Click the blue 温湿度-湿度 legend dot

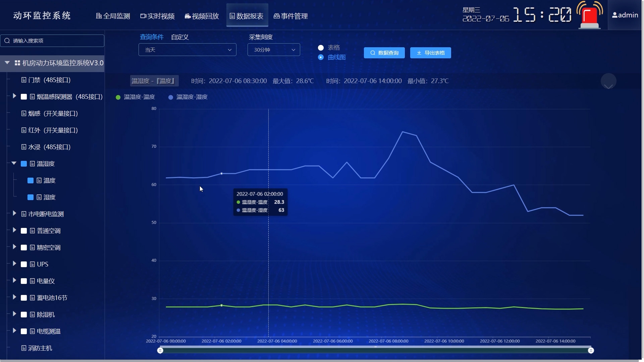pyautogui.click(x=171, y=97)
